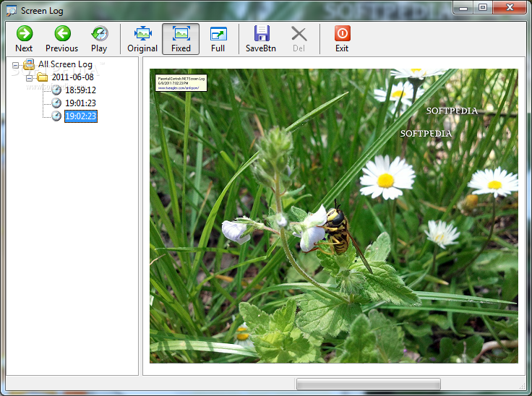Open the 19:01:23 screenshot entry
Image resolution: width=532 pixels, height=396 pixels.
[x=80, y=103]
